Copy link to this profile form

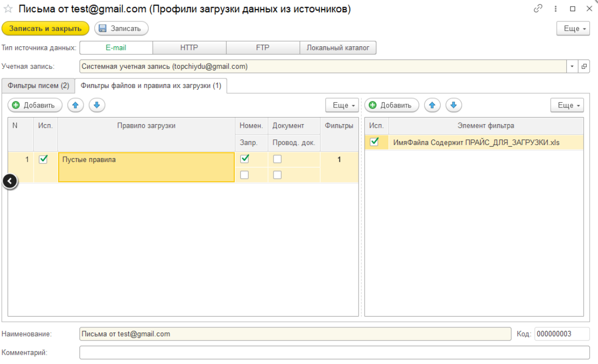click(538, 9)
